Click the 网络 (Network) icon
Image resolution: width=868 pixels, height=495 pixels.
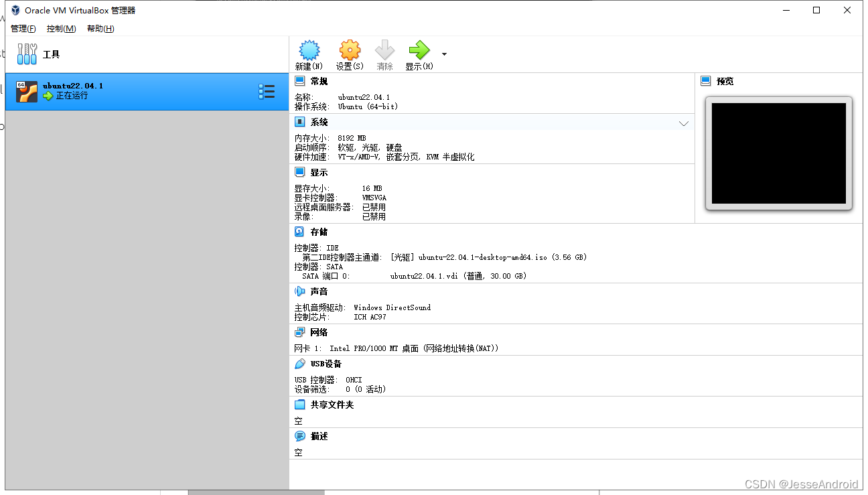(x=299, y=332)
